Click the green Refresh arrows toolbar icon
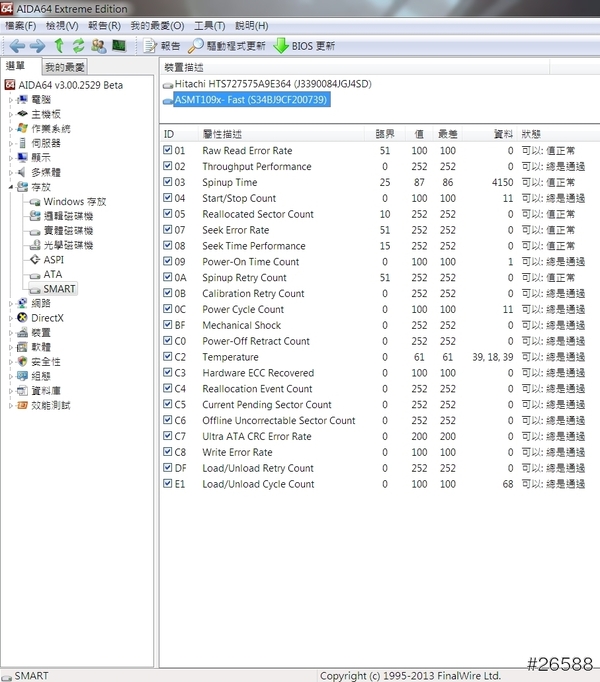600x682 pixels. [78, 46]
